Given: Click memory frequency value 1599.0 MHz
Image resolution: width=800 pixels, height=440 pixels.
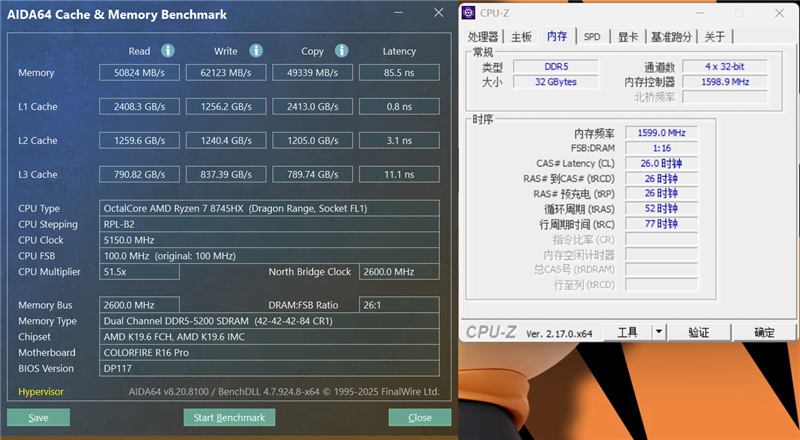Looking at the screenshot, I should tap(661, 133).
